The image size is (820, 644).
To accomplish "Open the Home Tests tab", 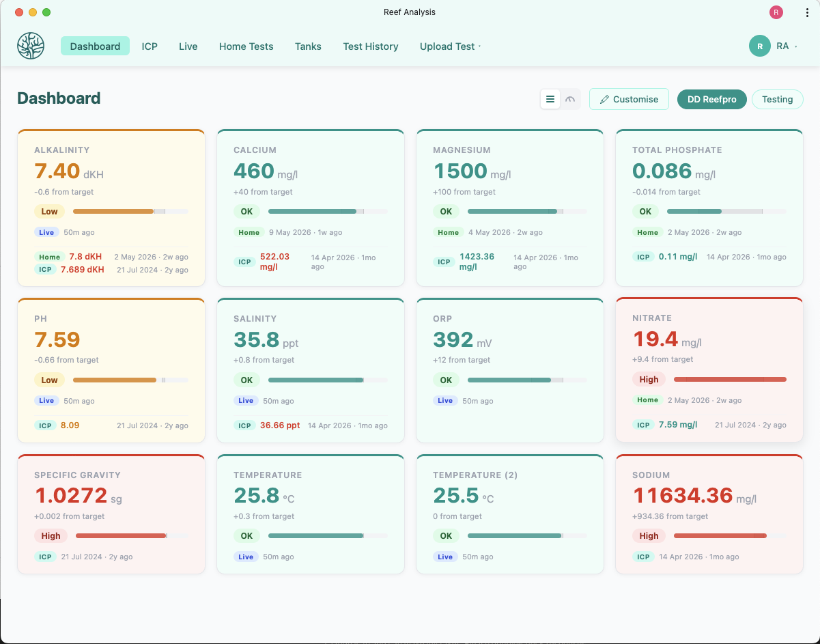I will click(246, 46).
